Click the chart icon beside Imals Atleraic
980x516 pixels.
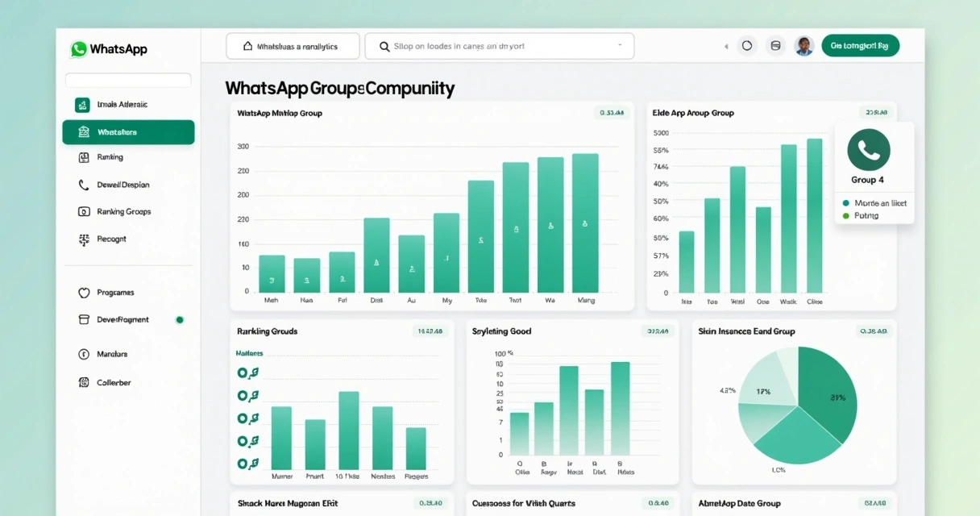click(x=82, y=105)
